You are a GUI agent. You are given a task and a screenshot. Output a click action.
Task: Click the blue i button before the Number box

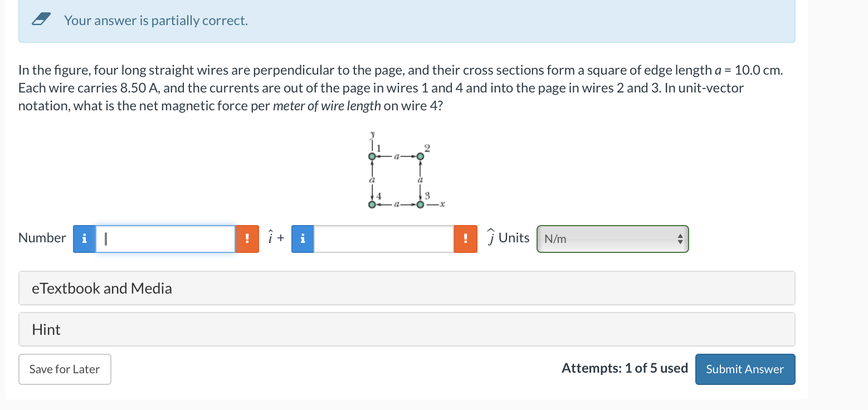(x=84, y=238)
